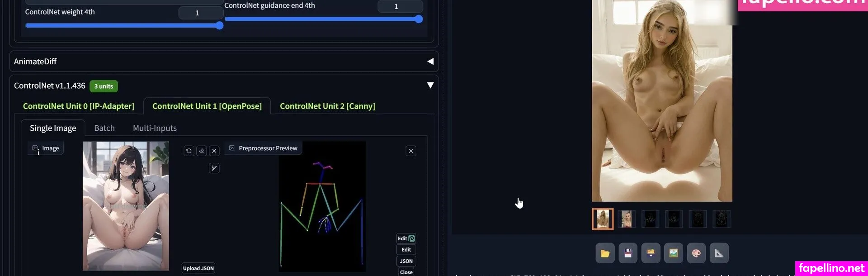This screenshot has width=868, height=276.
Task: Open the Batch tab
Action: pos(104,128)
